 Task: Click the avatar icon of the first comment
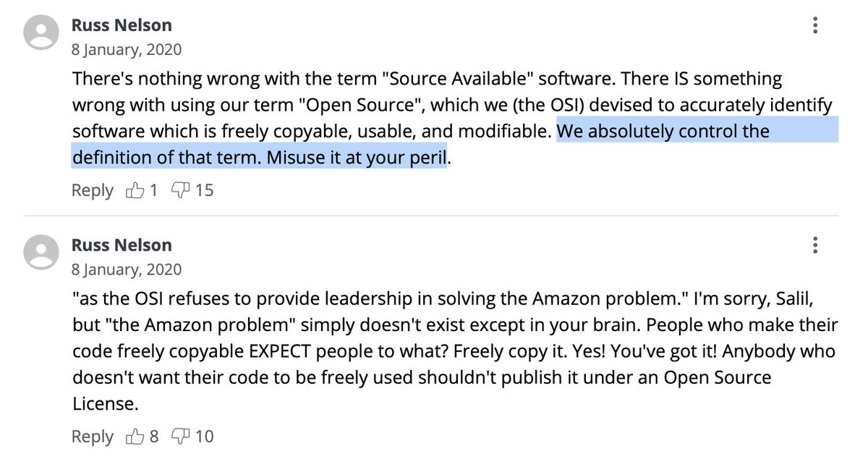tap(42, 33)
